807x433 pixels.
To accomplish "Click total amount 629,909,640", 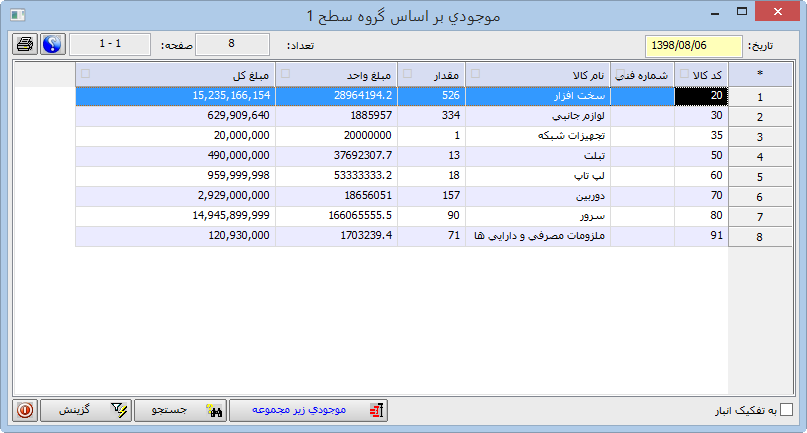I will pos(238,115).
